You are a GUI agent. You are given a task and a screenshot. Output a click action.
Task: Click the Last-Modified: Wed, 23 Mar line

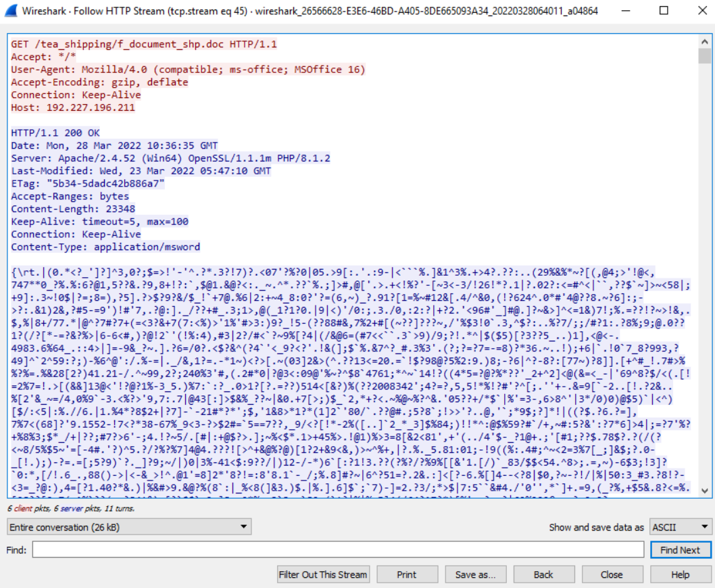coord(141,170)
